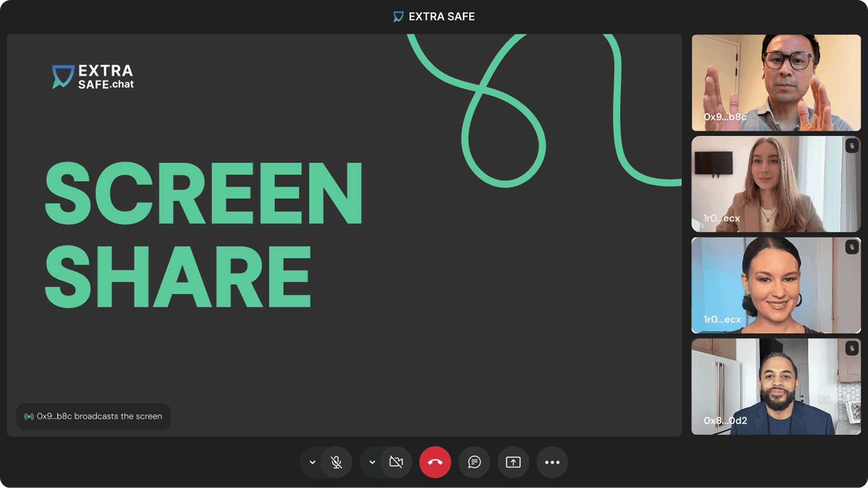Open the more options menu
Viewport: 868px width, 488px height.
[552, 462]
